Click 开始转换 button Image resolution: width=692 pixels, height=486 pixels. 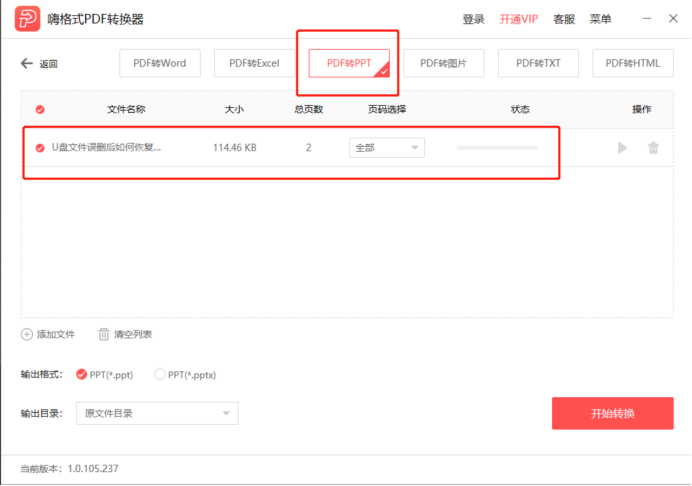click(x=613, y=414)
